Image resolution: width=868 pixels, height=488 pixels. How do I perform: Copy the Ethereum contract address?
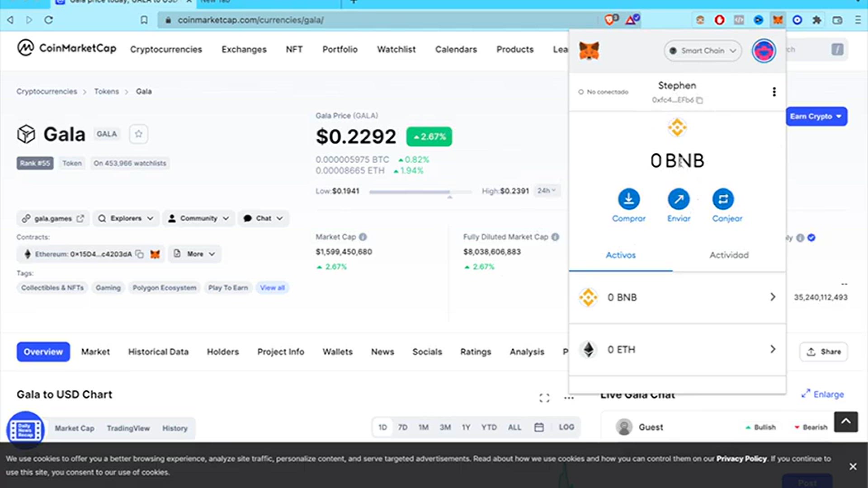(x=140, y=254)
